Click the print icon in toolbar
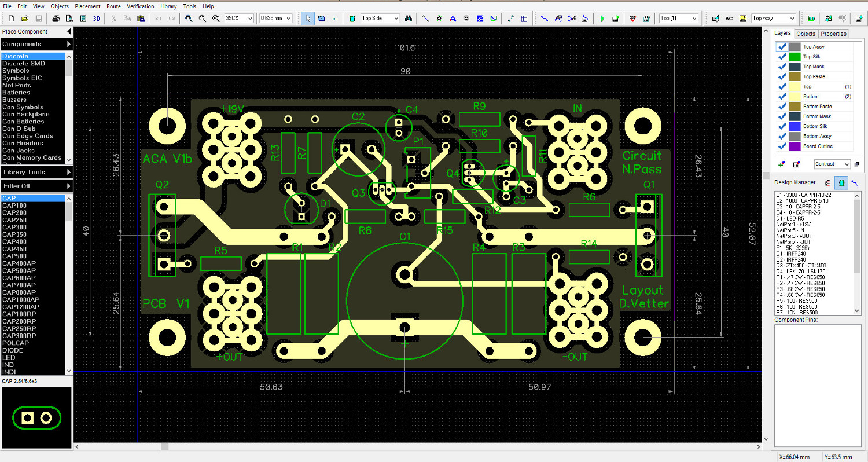 (x=56, y=19)
